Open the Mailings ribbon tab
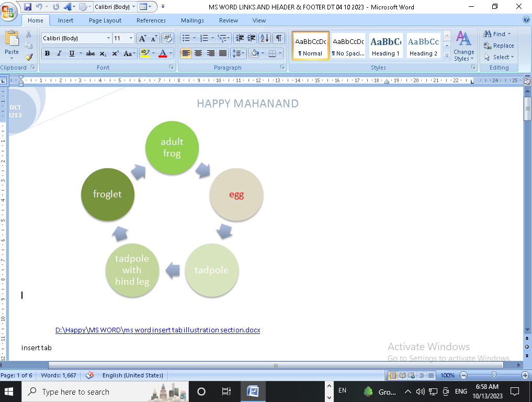Screen dimensions: 532x402 [192, 20]
